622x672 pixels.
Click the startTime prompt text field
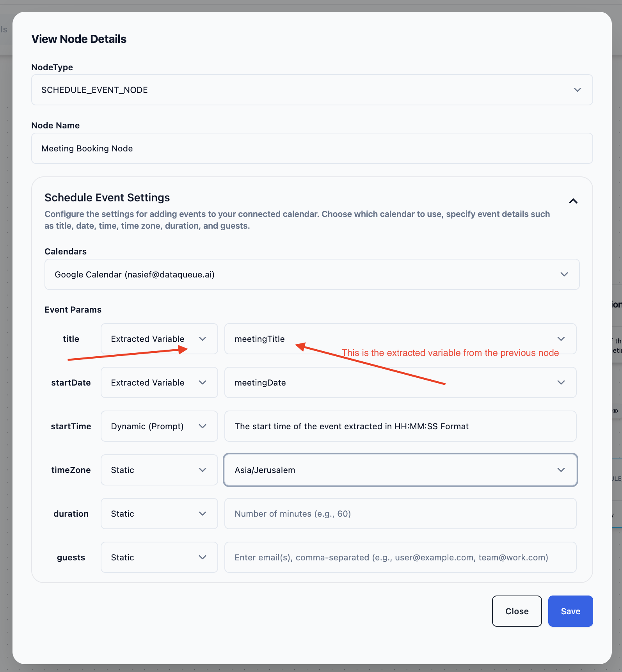[x=400, y=426]
